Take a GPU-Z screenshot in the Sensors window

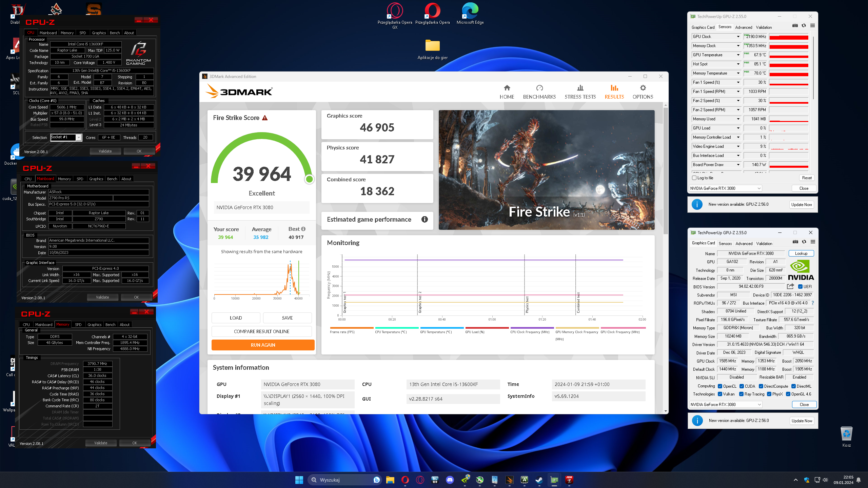point(795,26)
